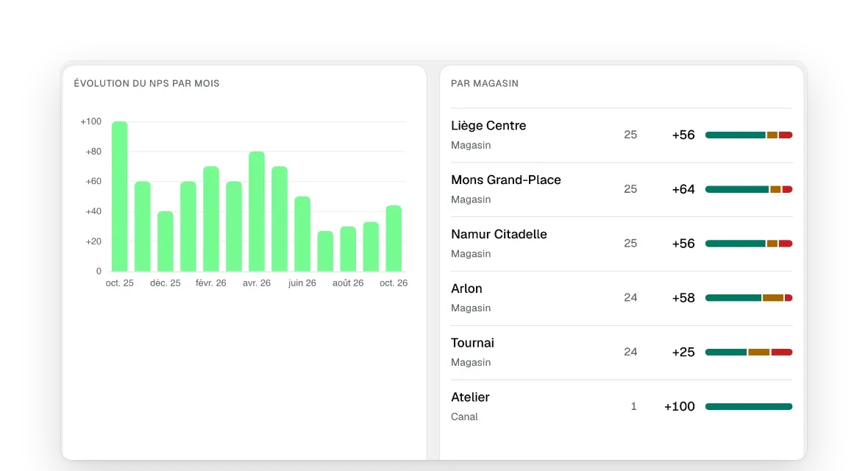Click the Liège Centre NPS distribution bar
This screenshot has width=868, height=471.
point(748,135)
